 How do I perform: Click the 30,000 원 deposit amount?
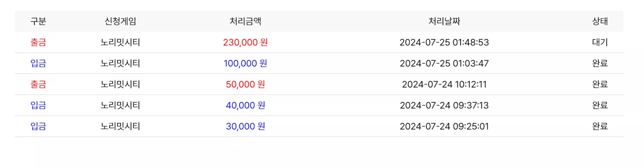coord(245,126)
